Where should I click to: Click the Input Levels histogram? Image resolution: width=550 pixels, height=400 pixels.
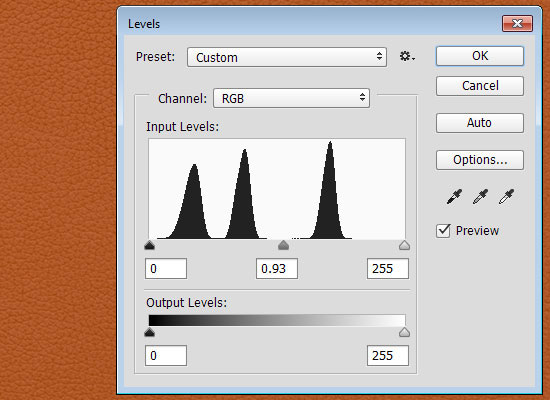coord(277,189)
